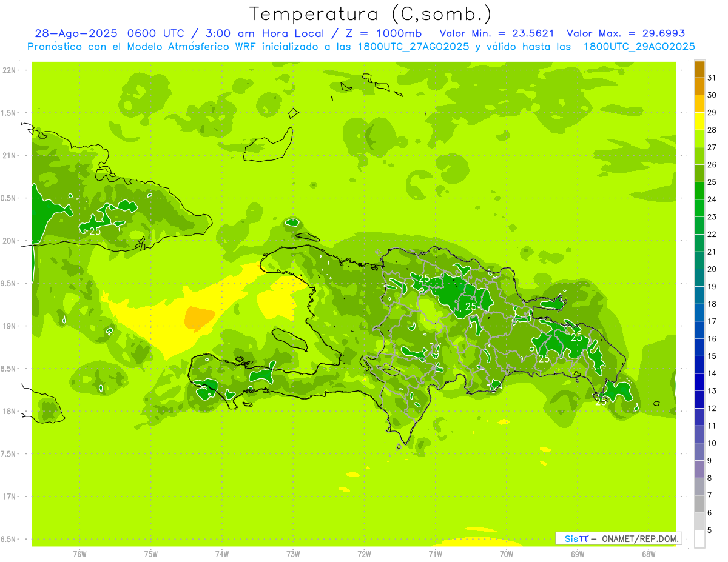Screen dimensions: 728x562
Task: Click the title 'Temperatura (C,somb.)'
Action: [370, 14]
